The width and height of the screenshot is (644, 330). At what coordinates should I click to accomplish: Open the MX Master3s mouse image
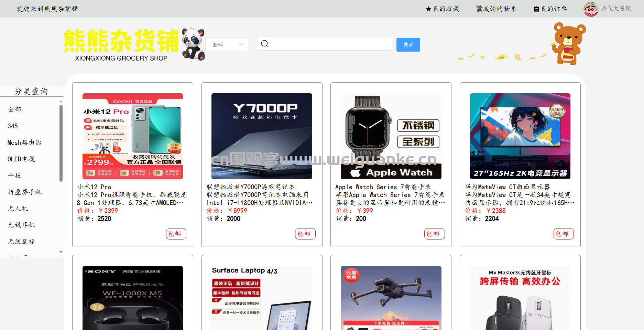520,298
